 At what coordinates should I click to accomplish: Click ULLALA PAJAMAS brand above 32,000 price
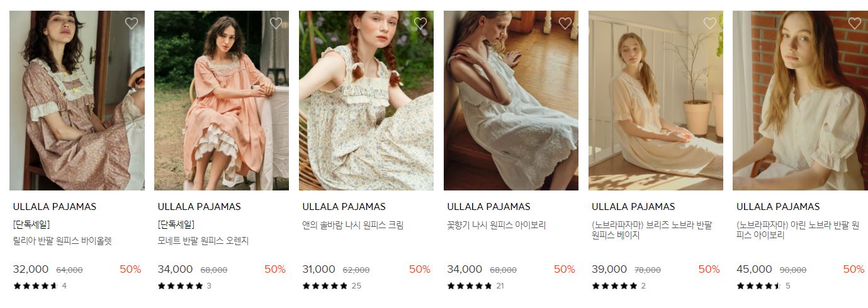coord(55,207)
